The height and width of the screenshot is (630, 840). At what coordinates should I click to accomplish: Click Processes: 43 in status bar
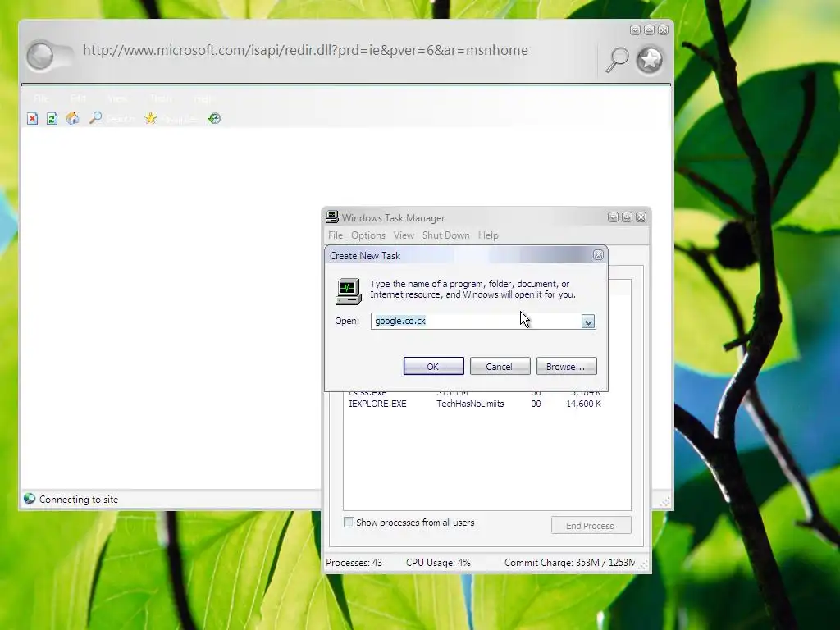click(354, 563)
